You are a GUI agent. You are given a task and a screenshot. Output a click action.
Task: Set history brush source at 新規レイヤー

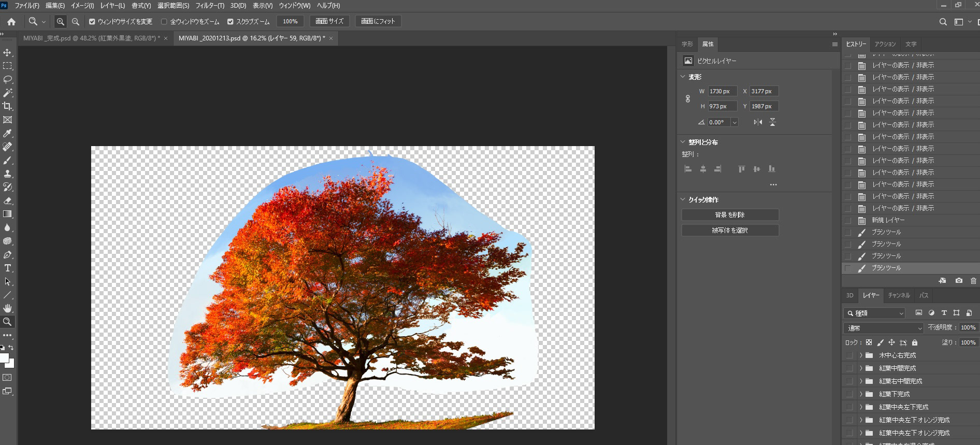[x=848, y=220]
